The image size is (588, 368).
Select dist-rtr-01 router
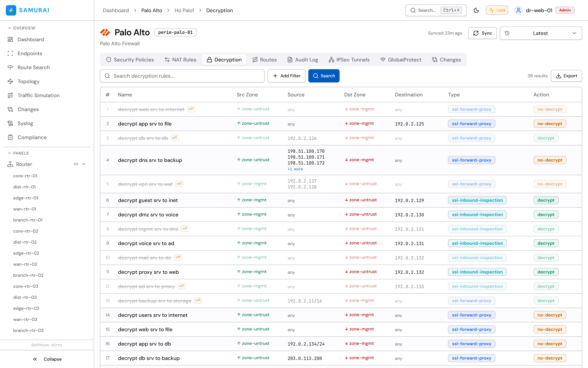(25, 187)
